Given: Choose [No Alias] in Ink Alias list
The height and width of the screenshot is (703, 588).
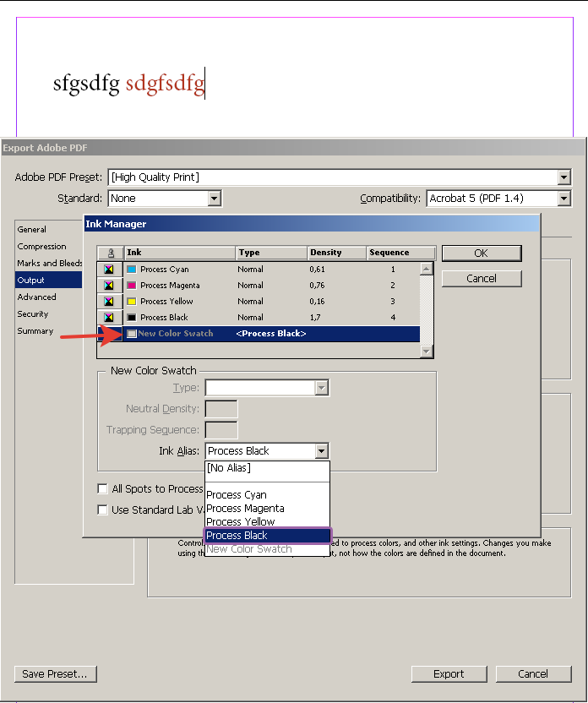Looking at the screenshot, I should (267, 468).
